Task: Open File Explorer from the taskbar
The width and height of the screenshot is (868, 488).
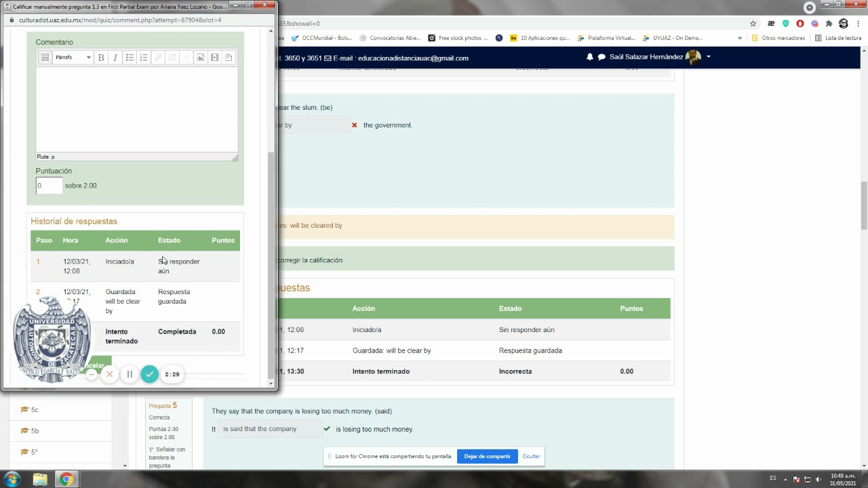Action: pyautogui.click(x=40, y=480)
